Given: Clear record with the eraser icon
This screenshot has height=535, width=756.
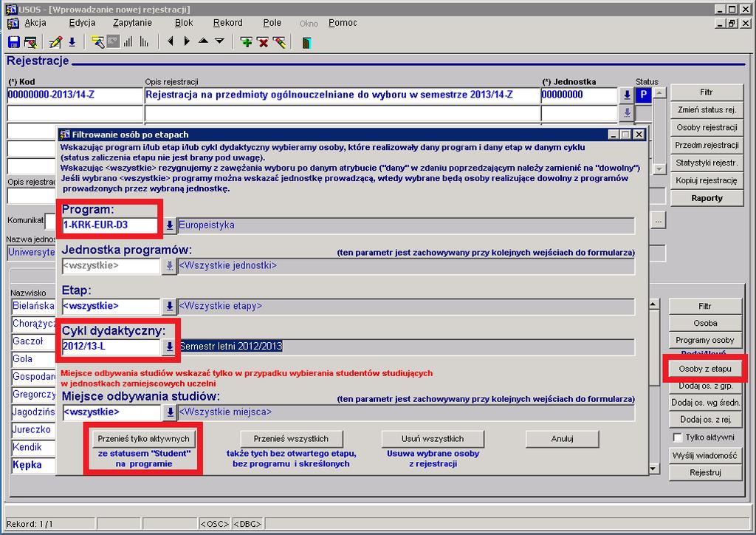Looking at the screenshot, I should (x=279, y=42).
